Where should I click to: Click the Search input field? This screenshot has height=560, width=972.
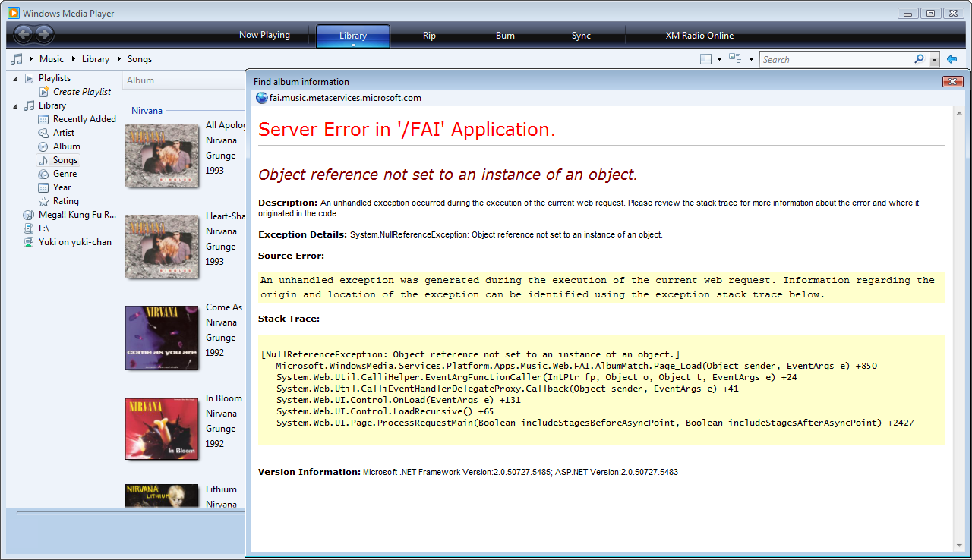click(835, 59)
